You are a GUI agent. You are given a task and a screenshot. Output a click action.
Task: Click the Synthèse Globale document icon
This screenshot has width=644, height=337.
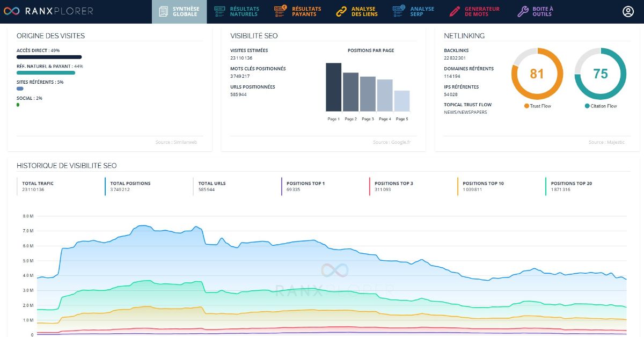[x=164, y=11]
